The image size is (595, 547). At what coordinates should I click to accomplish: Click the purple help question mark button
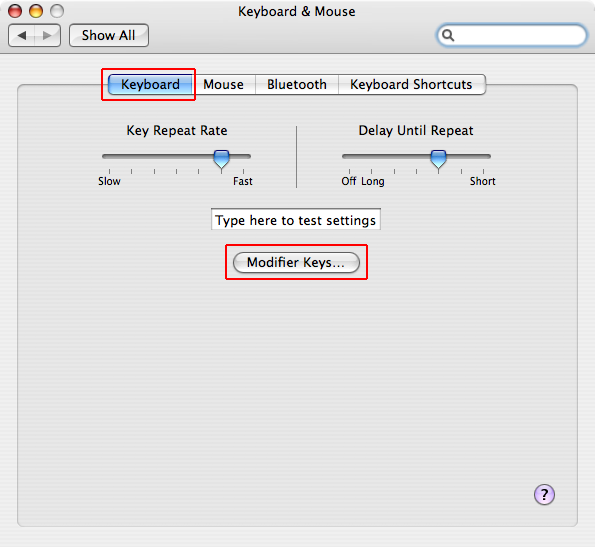tap(544, 495)
